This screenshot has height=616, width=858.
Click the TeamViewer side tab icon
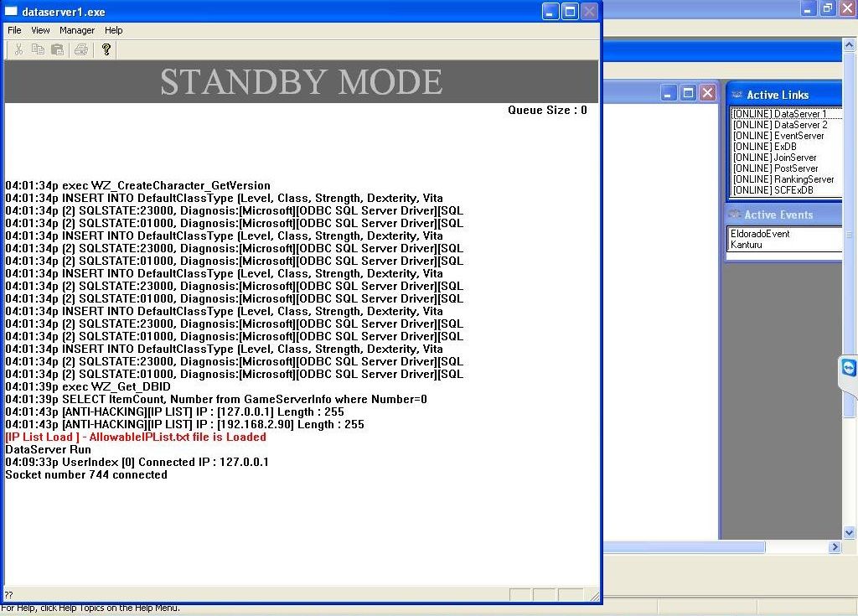[x=849, y=369]
